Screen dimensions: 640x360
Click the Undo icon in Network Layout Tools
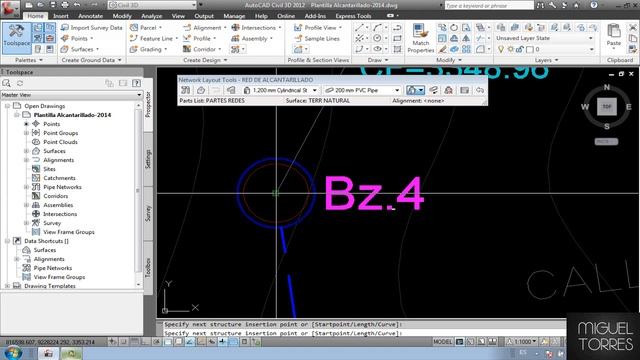[480, 90]
